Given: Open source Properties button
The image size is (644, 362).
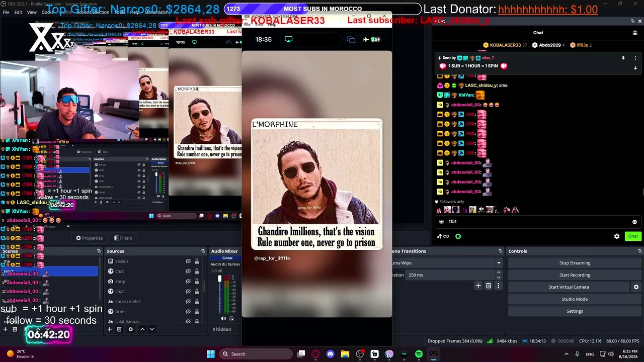Looking at the screenshot, I should 89,238.
